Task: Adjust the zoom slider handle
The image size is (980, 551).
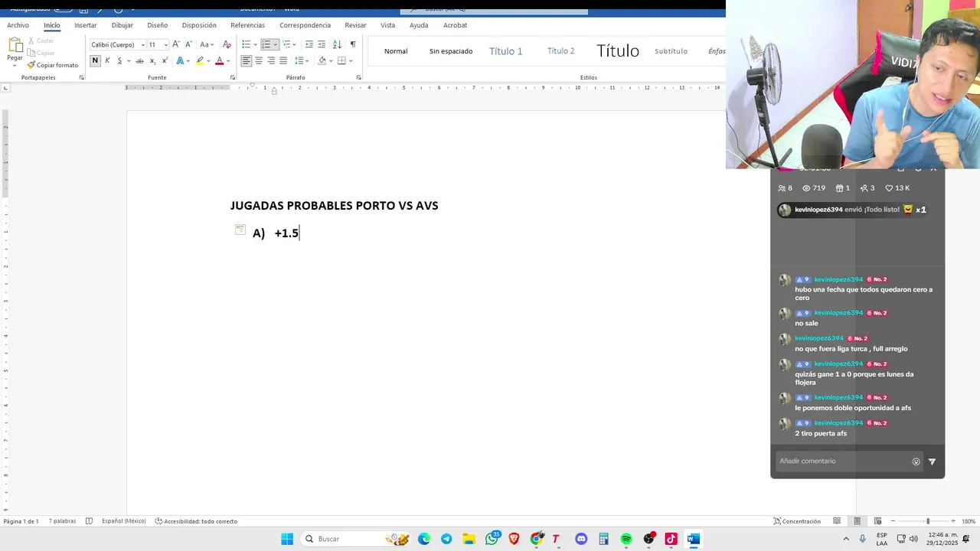Action: (928, 521)
